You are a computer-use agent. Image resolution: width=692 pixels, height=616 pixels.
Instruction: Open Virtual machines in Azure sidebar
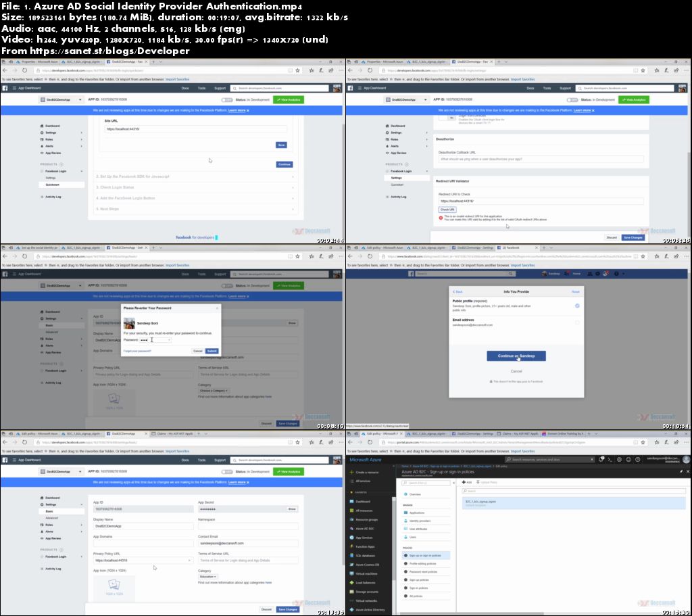(364, 573)
